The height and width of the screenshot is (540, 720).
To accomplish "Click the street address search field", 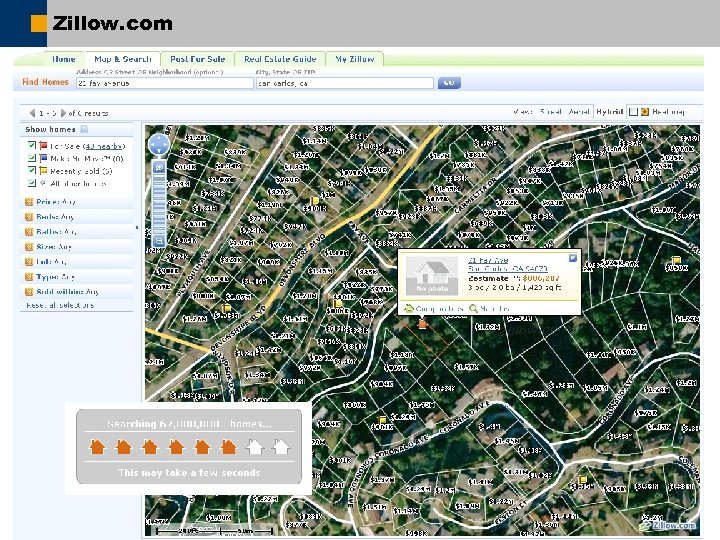I will click(x=165, y=83).
